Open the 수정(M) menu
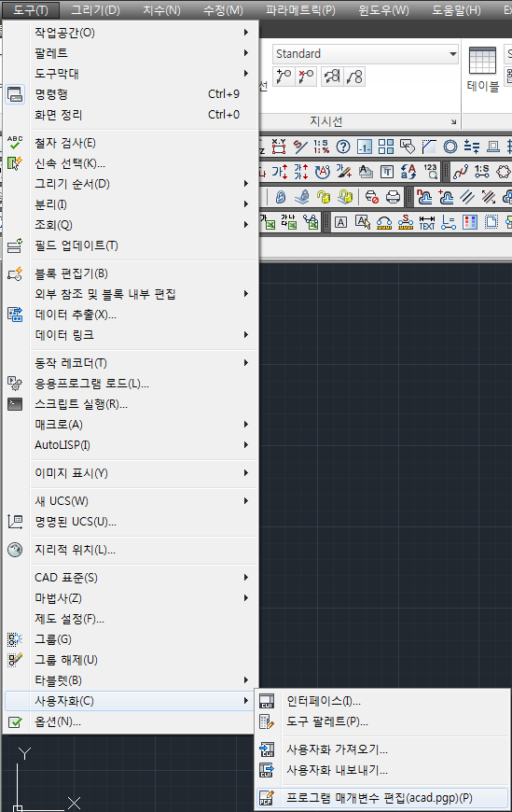Viewport: 512px width, 812px height. pos(223,10)
